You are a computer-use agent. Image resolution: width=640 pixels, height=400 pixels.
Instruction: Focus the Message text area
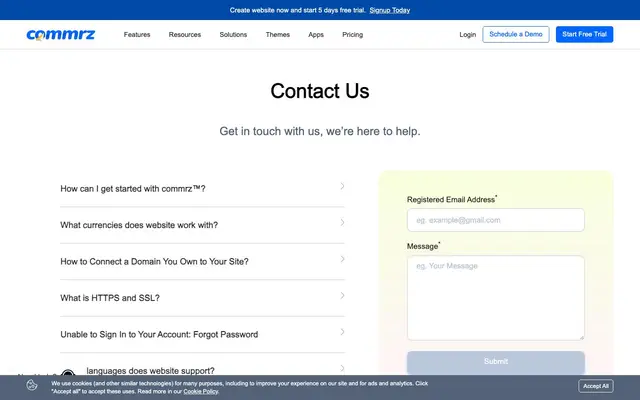[496, 298]
